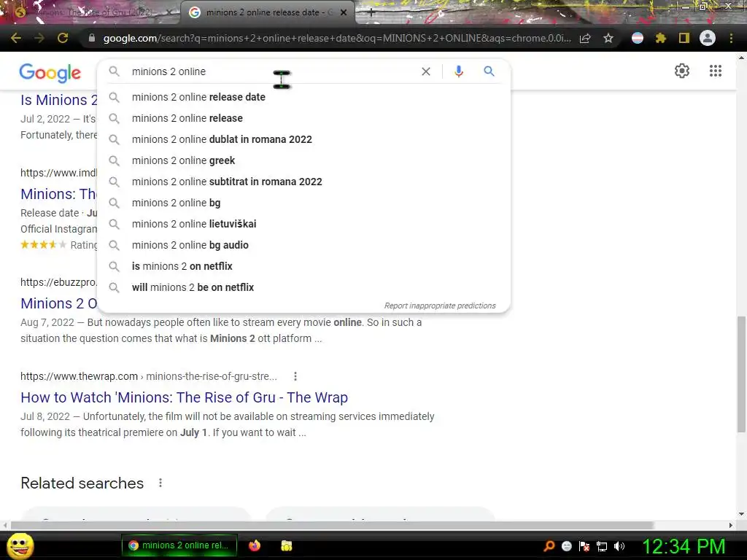Click the address bar URL
Image resolution: width=747 pixels, height=560 pixels.
pos(336,38)
